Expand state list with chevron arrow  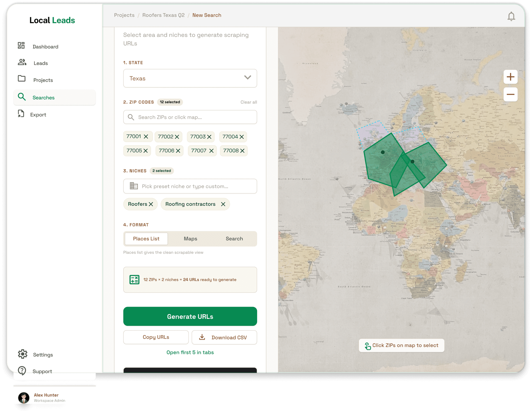click(x=247, y=78)
